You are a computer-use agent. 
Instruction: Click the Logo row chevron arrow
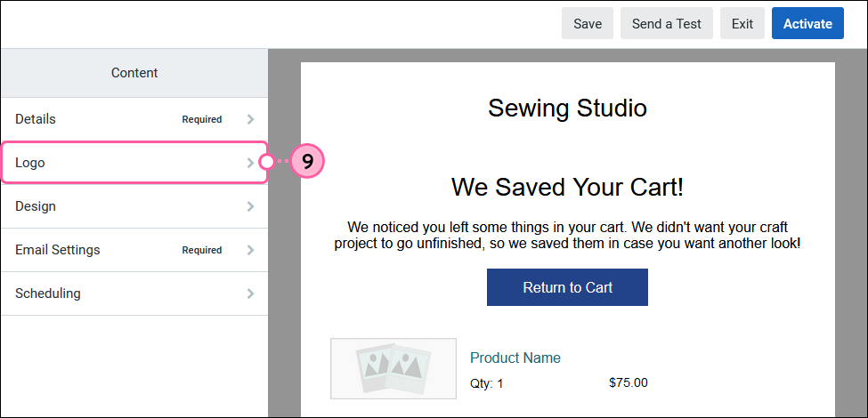pos(251,163)
